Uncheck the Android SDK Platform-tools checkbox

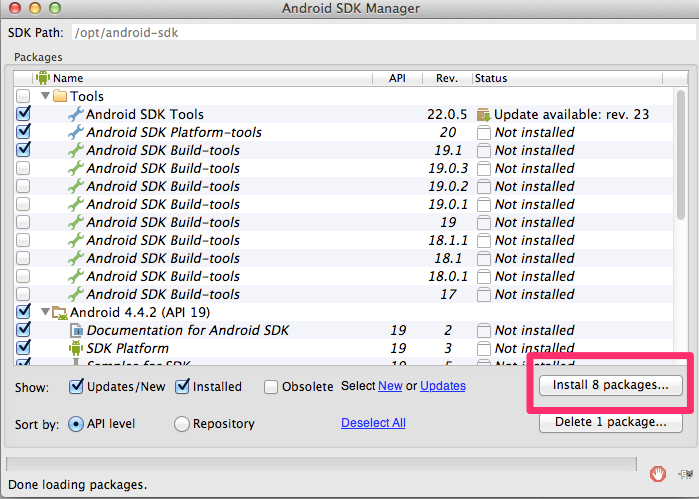[x=23, y=132]
